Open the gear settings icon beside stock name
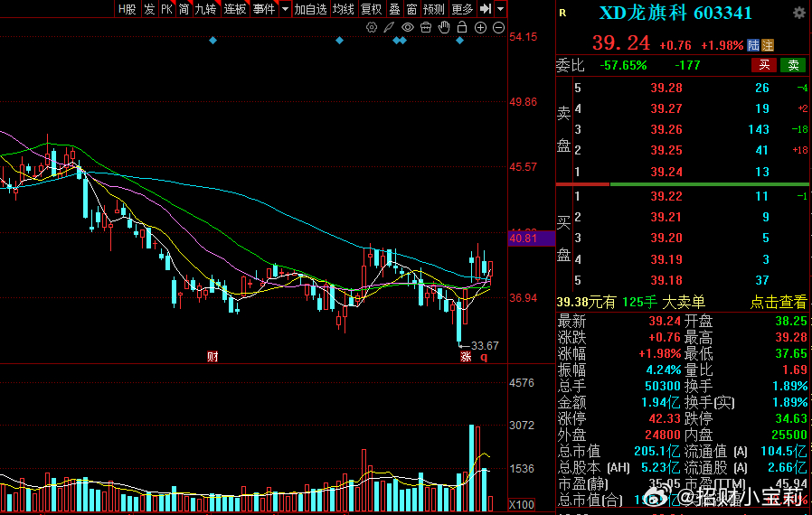This screenshot has height=515, width=812. click(799, 14)
